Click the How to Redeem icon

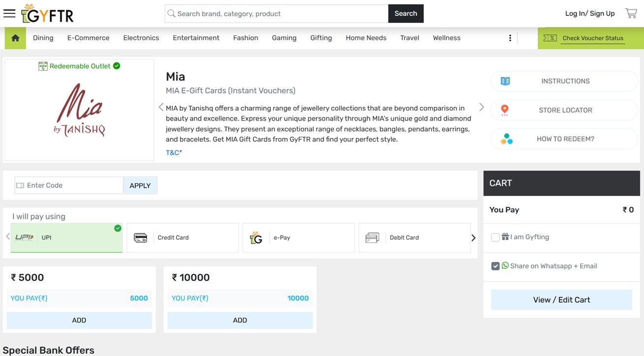coord(506,139)
